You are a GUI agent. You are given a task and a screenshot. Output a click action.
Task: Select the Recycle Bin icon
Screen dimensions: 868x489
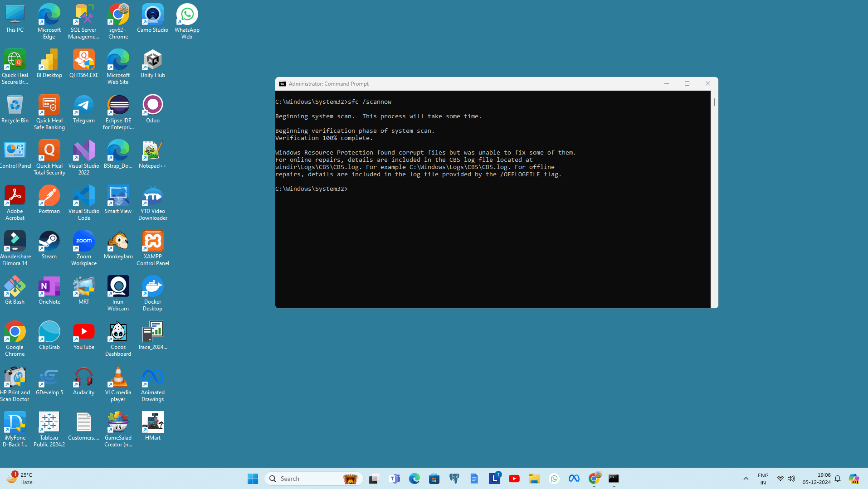coord(15,109)
